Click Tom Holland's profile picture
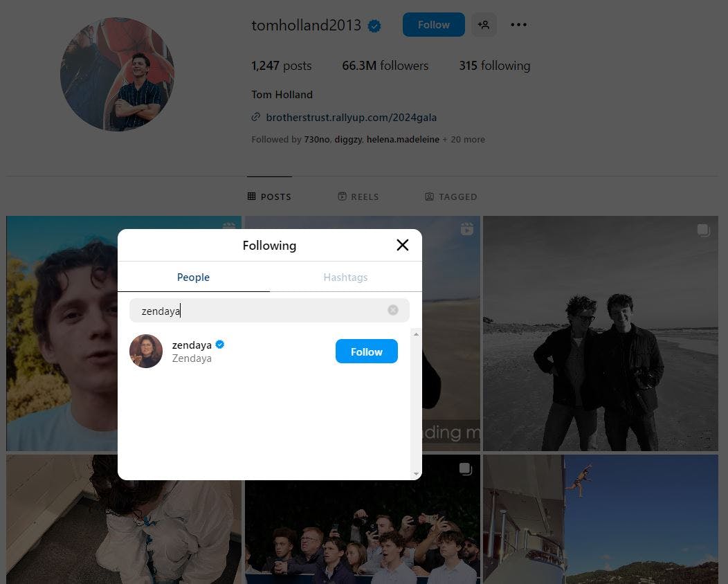Image resolution: width=728 pixels, height=584 pixels. (x=117, y=74)
